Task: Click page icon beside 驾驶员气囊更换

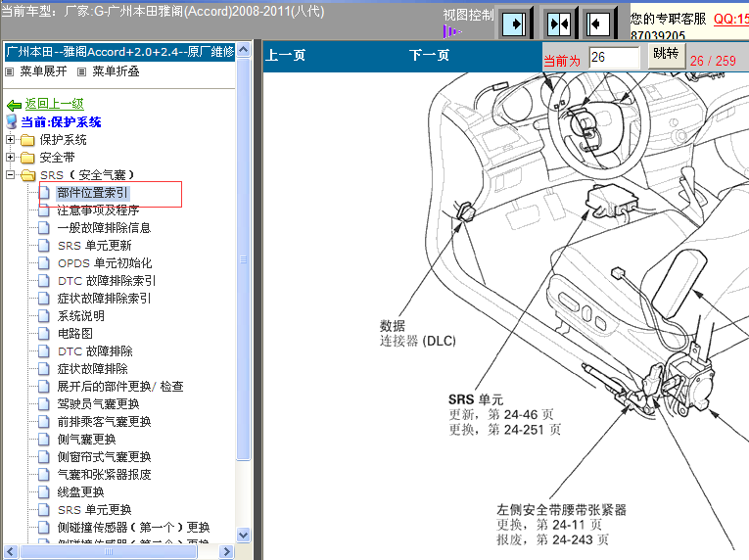Action: tap(44, 404)
